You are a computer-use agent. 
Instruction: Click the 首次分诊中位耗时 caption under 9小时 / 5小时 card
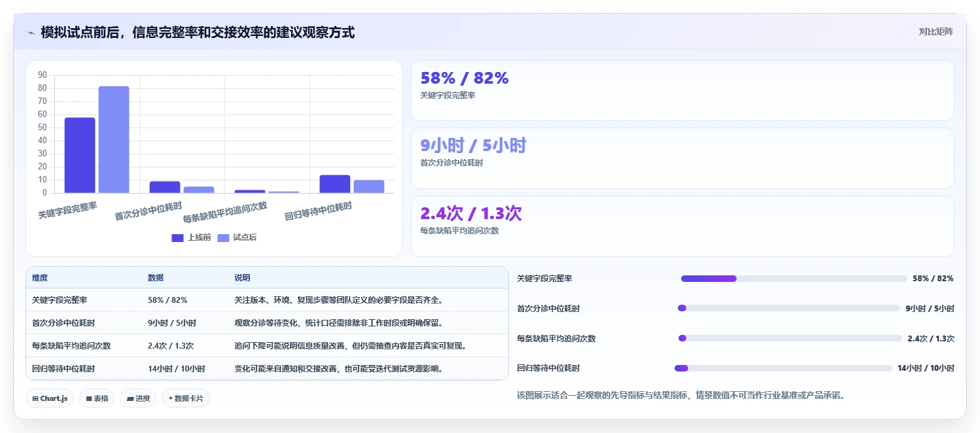pos(451,164)
